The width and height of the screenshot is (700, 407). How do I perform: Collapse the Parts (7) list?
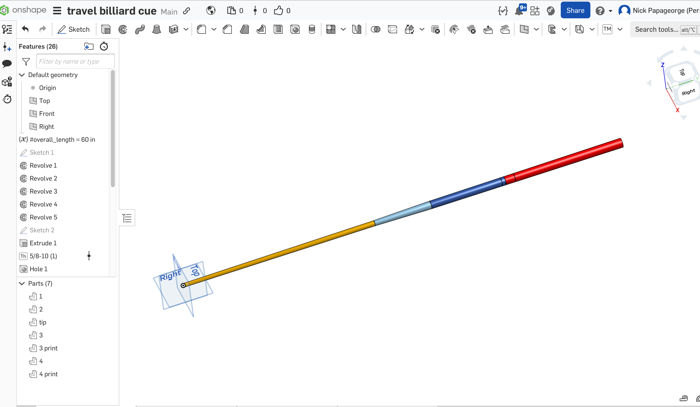click(x=22, y=284)
